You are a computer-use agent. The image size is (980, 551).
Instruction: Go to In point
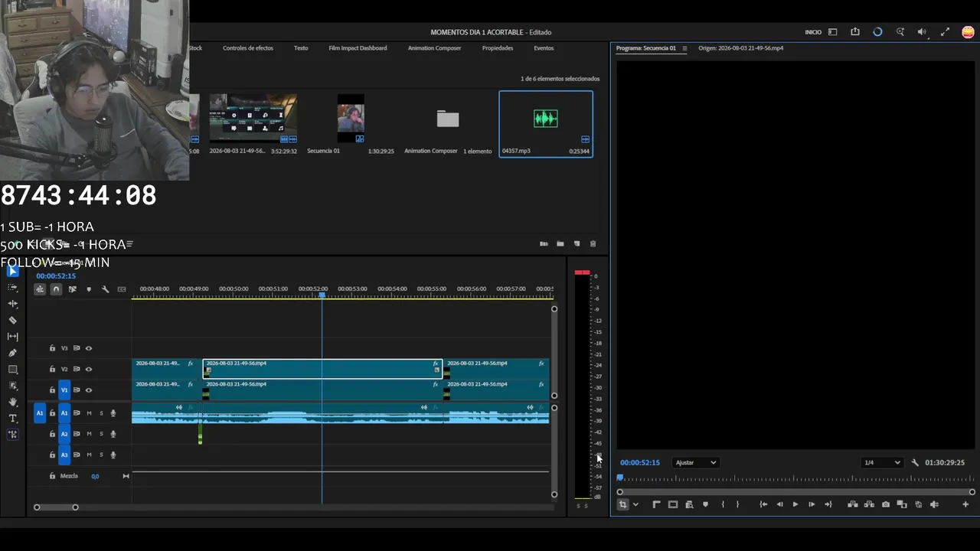(763, 504)
